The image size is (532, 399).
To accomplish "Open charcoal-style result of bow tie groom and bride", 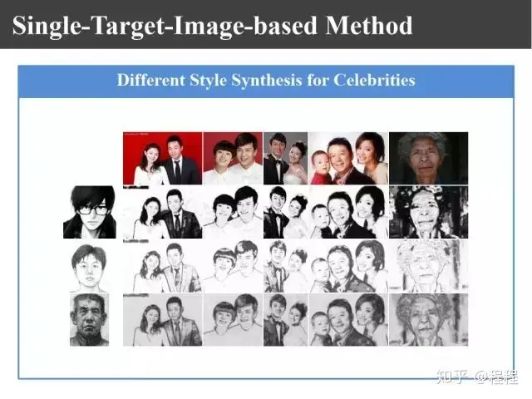I will [286, 319].
